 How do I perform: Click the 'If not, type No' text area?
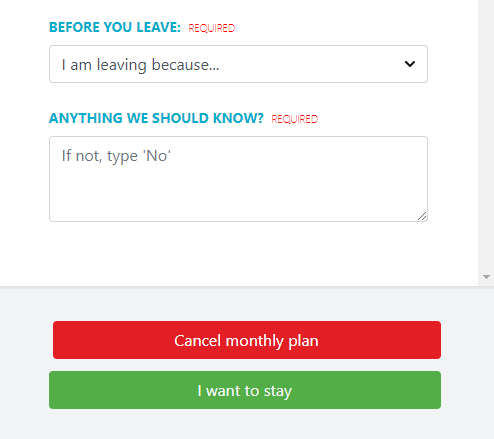tap(238, 179)
